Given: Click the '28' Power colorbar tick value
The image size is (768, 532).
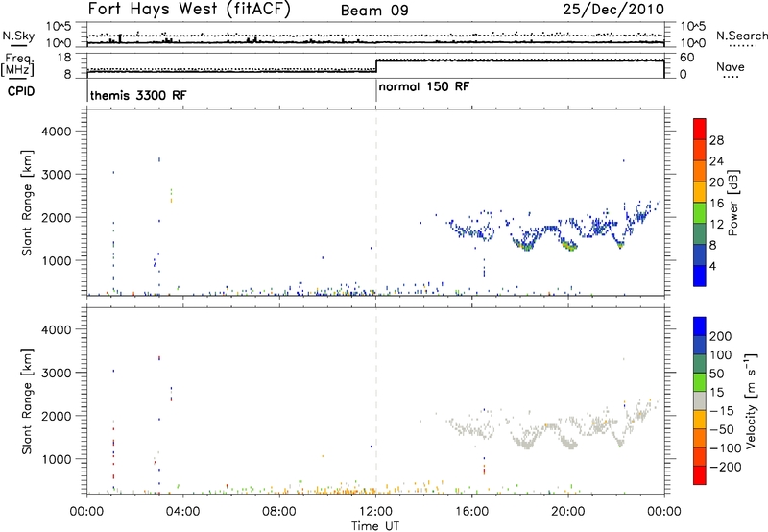Looking at the screenshot, I should 716,140.
